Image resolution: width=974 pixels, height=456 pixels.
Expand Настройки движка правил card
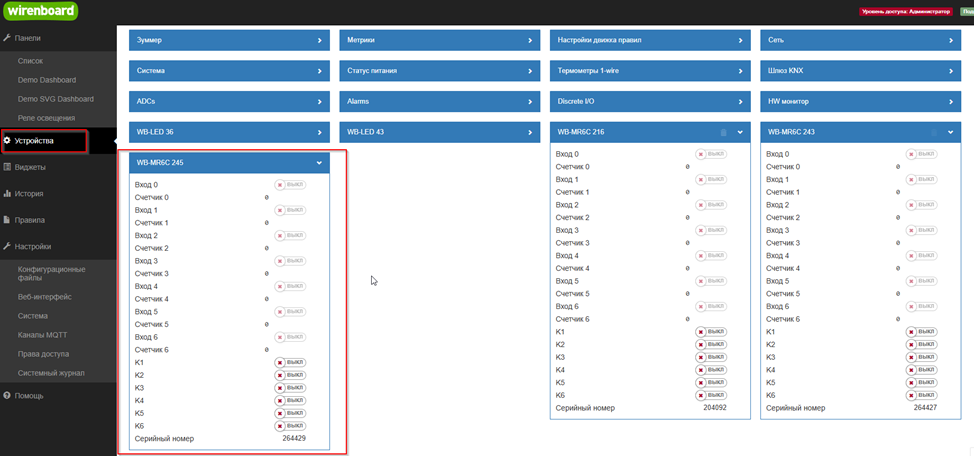tap(650, 40)
